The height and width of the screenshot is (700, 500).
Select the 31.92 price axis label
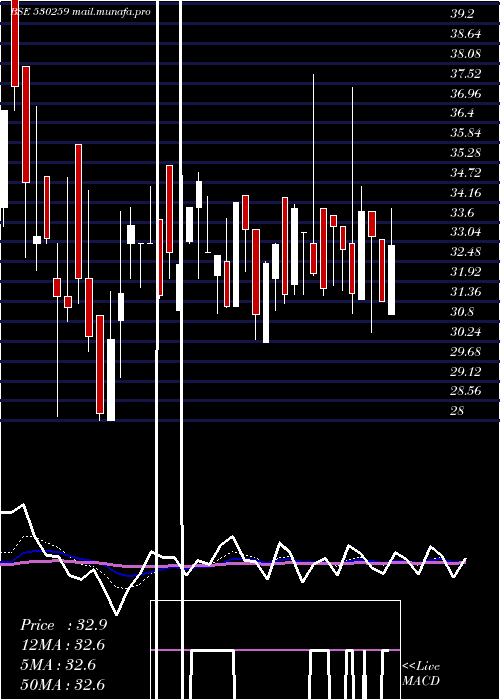[x=465, y=271]
